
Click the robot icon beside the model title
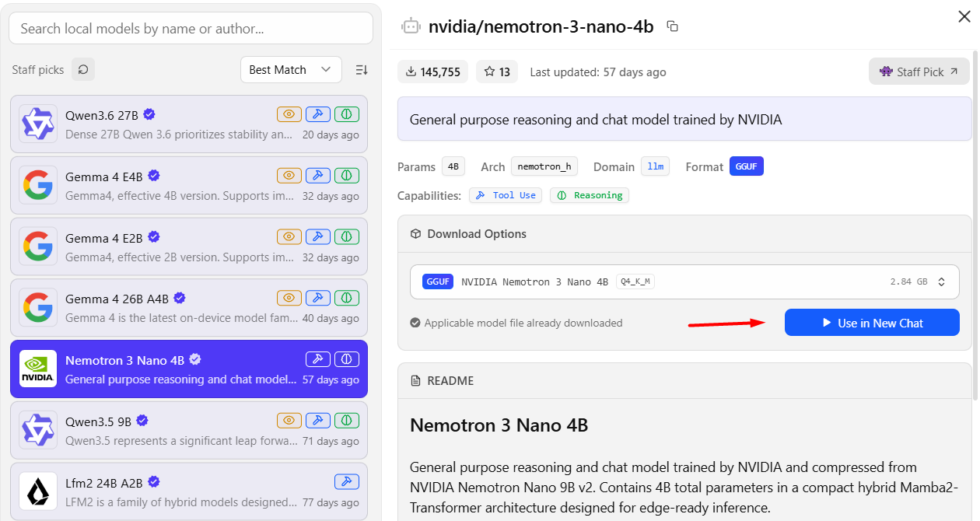[411, 26]
